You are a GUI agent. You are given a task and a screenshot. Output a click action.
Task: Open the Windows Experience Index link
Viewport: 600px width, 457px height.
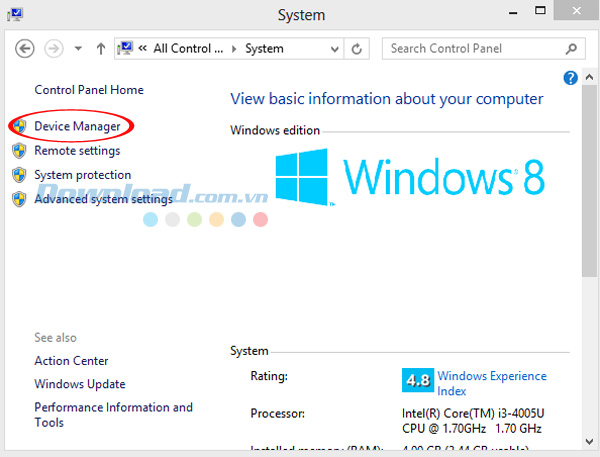(x=492, y=384)
